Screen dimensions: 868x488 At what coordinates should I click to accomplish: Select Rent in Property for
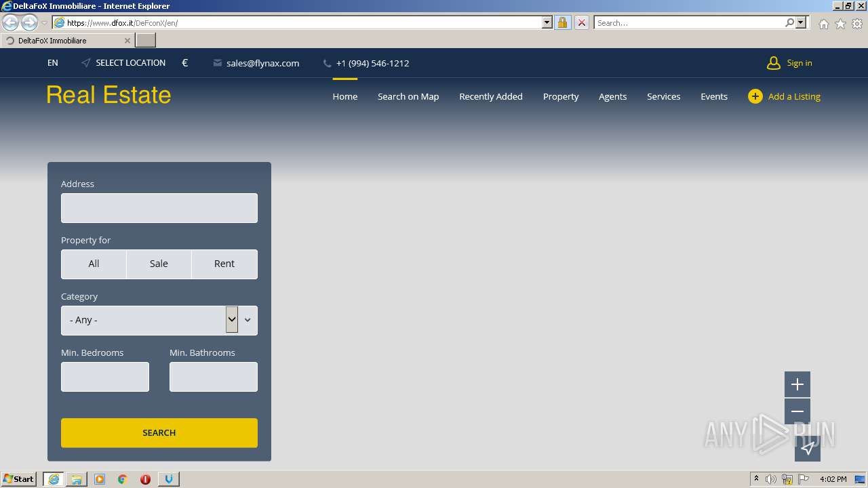tap(224, 264)
